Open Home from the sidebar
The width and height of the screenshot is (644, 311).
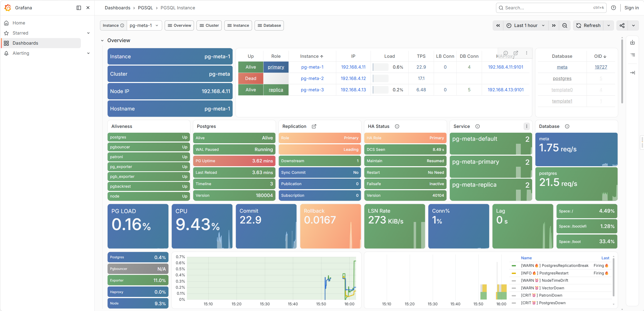pos(19,23)
